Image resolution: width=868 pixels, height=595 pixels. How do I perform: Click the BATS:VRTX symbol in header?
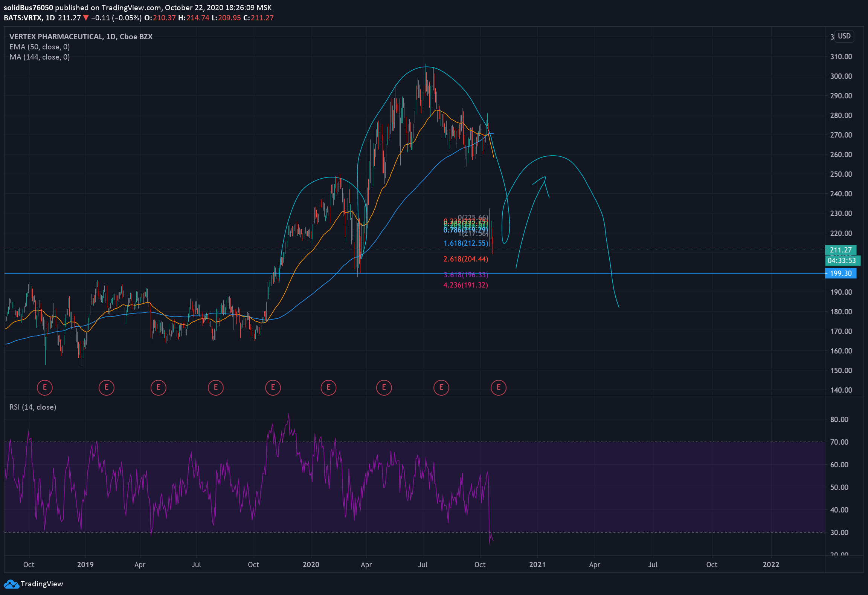point(23,18)
